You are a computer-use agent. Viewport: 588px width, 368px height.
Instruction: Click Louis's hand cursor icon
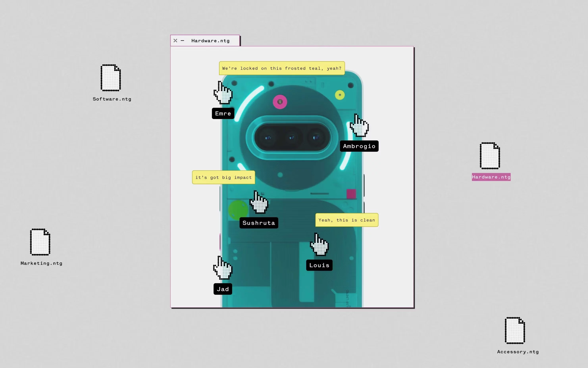(320, 245)
